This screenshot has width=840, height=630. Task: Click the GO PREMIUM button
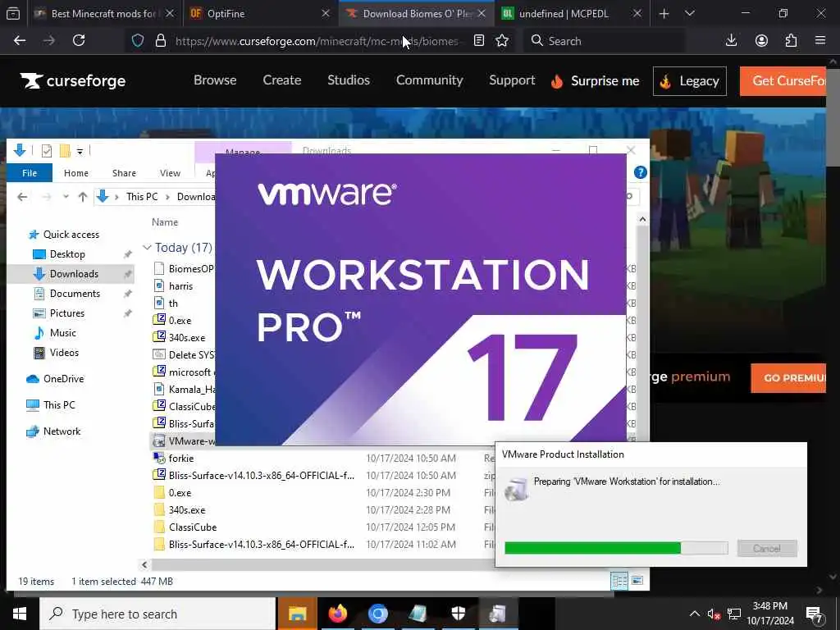788,377
